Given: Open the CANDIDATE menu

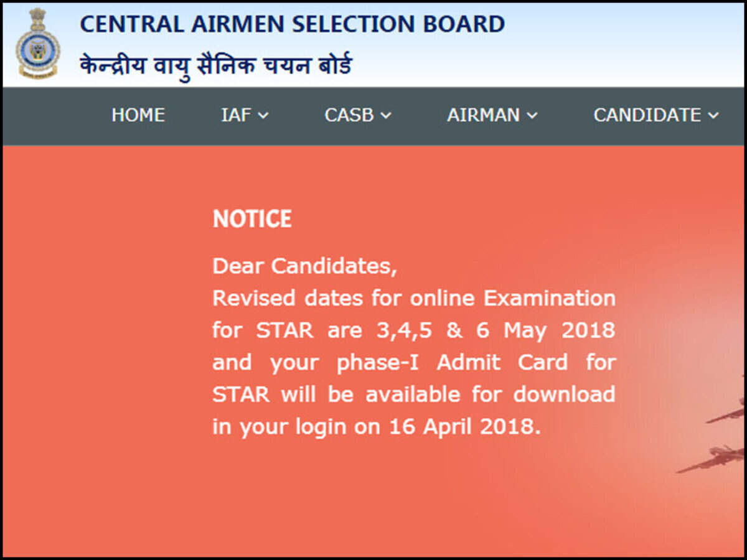Looking at the screenshot, I should point(647,115).
